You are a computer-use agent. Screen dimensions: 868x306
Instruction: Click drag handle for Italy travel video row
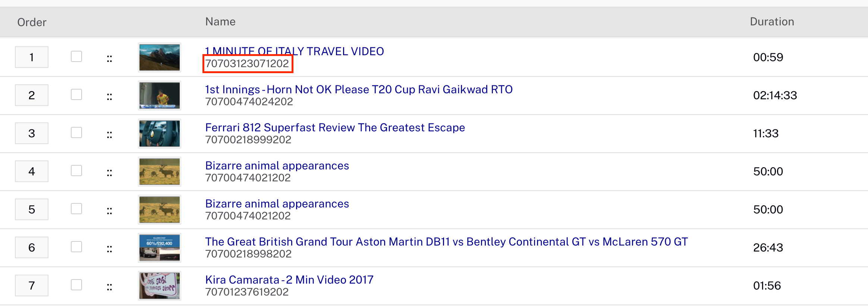point(109,59)
